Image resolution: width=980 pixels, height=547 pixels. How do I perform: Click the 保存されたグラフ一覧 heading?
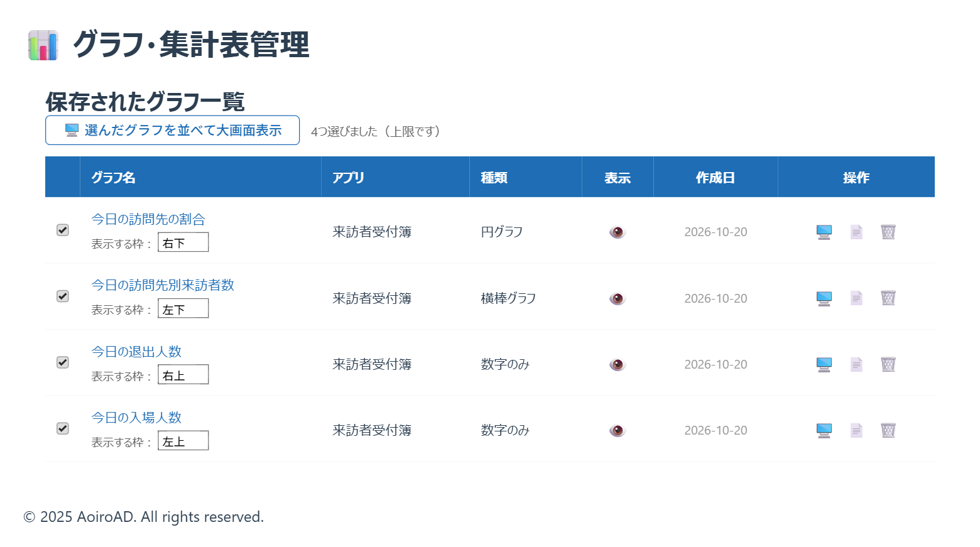point(145,101)
